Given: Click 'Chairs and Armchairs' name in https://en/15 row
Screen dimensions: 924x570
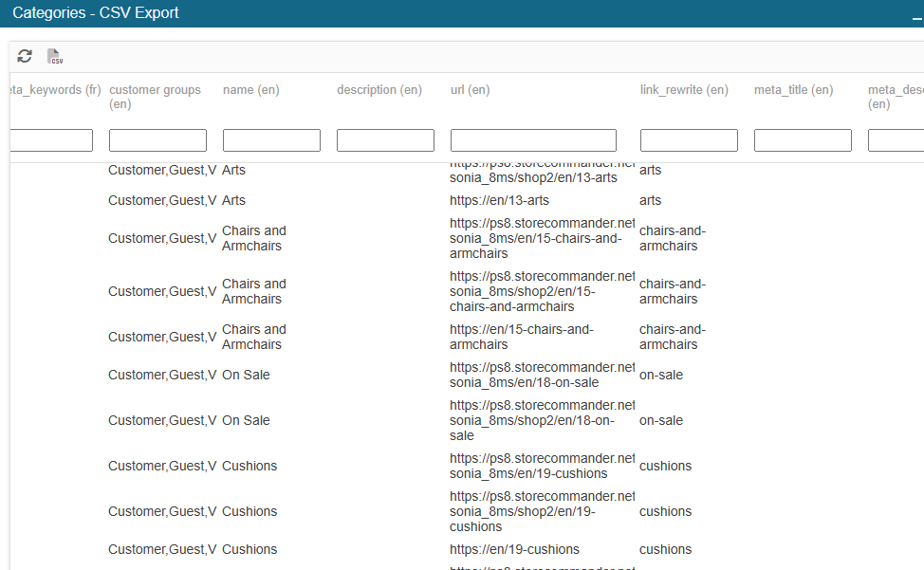Looking at the screenshot, I should point(254,337).
